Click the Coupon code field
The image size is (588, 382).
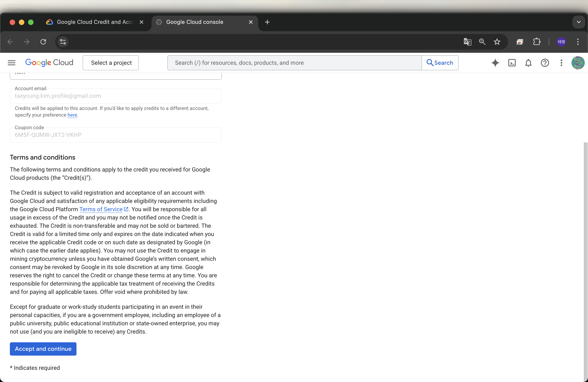(116, 135)
